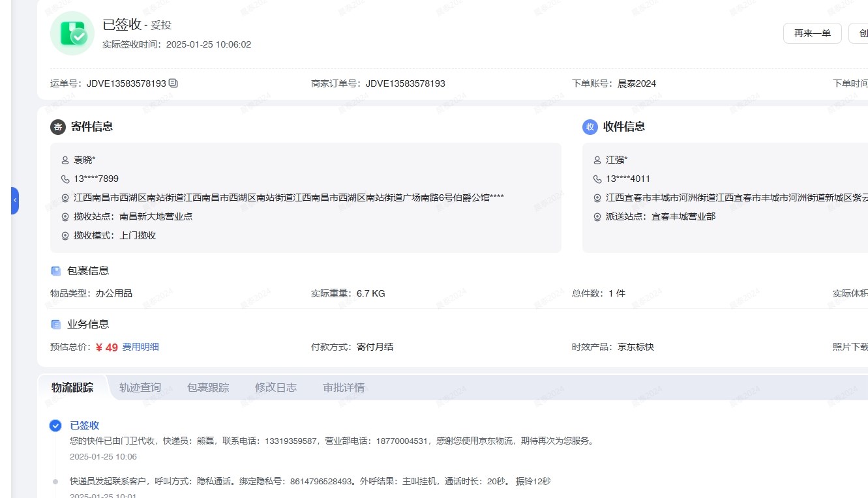This screenshot has height=498, width=868.
Task: Click the signed time 2025-01-25 10:06:02
Action: click(x=209, y=44)
